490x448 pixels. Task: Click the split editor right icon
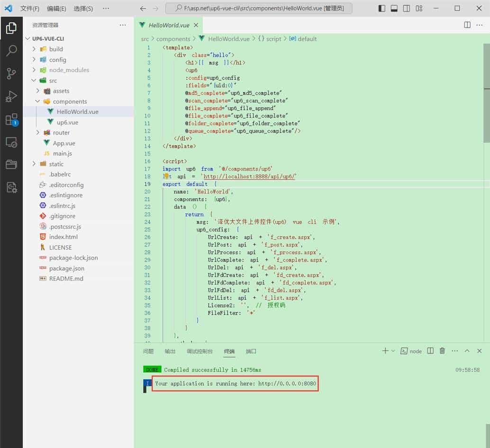coord(467,25)
